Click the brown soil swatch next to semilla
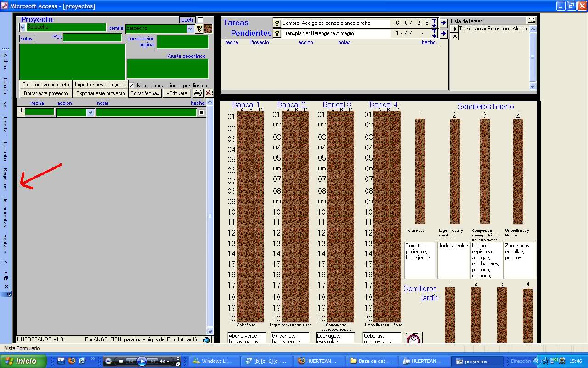Viewport: 588px width, 368px height. (x=208, y=29)
